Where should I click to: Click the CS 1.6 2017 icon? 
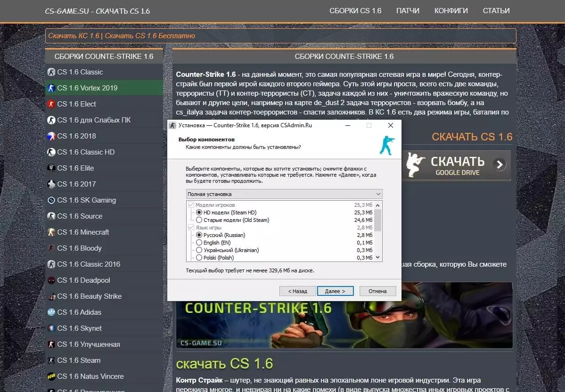pos(51,184)
